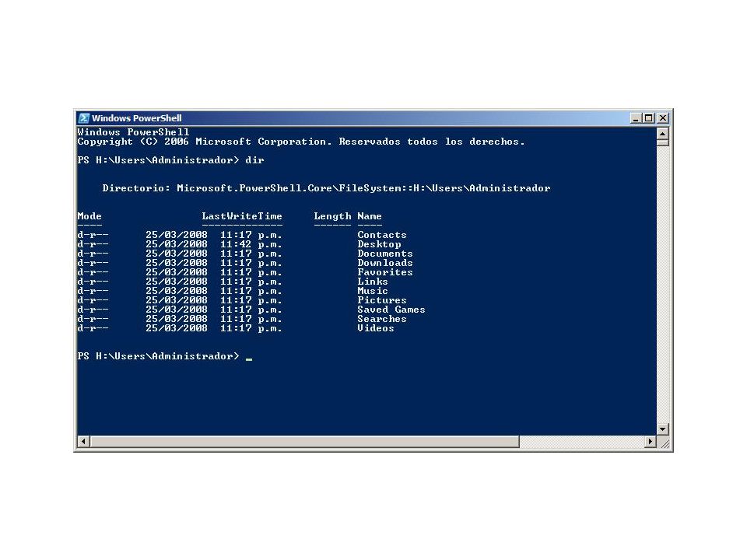747x560 pixels.
Task: Click the 'Favorites' directory name
Action: pos(385,272)
